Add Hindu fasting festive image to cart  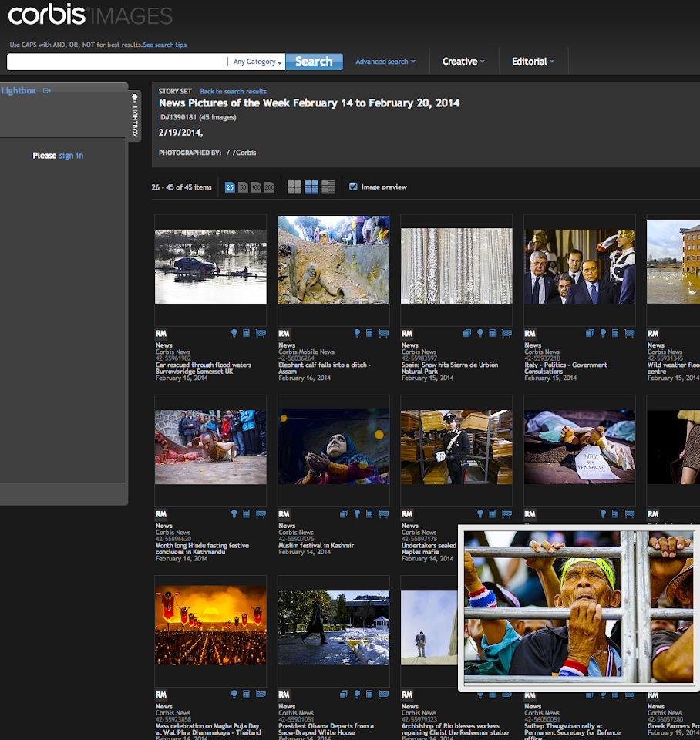click(x=261, y=514)
